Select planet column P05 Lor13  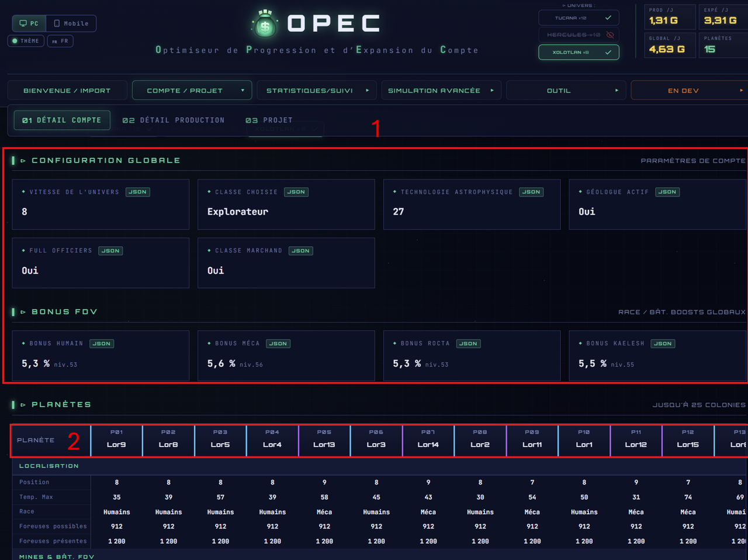point(324,441)
